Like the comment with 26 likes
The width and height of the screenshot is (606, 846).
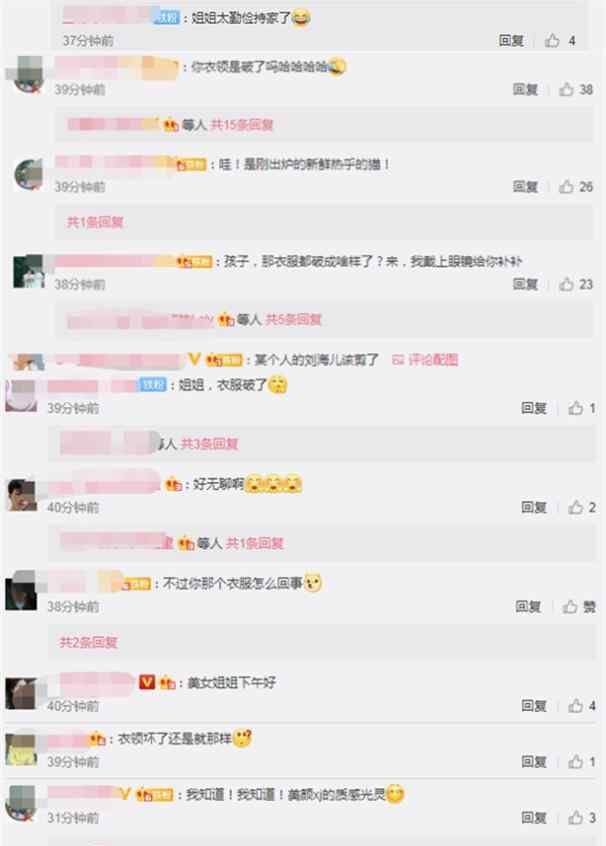[x=566, y=187]
